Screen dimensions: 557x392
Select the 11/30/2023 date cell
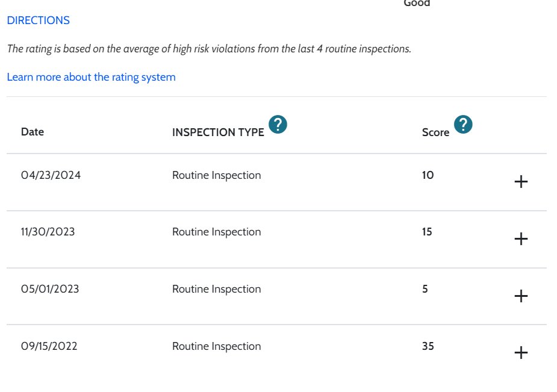[x=48, y=232]
